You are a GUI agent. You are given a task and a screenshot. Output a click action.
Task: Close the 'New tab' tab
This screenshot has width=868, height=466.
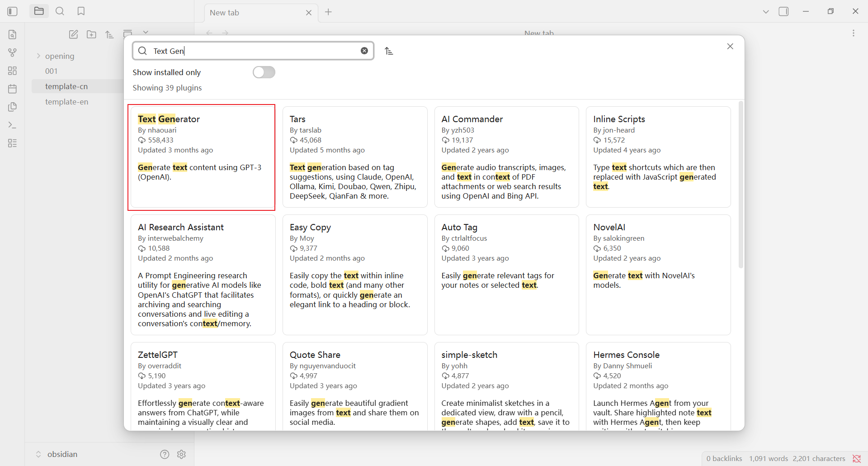pyautogui.click(x=309, y=13)
